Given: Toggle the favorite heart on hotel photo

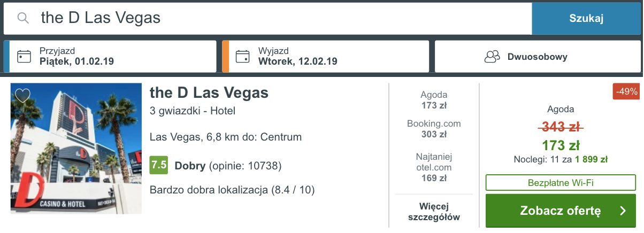Looking at the screenshot, I should 22,96.
